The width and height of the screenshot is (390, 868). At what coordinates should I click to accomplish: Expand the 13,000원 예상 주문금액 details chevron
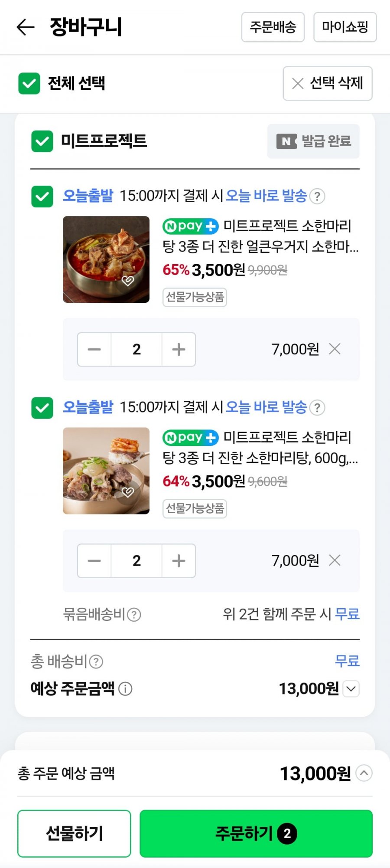tap(351, 688)
